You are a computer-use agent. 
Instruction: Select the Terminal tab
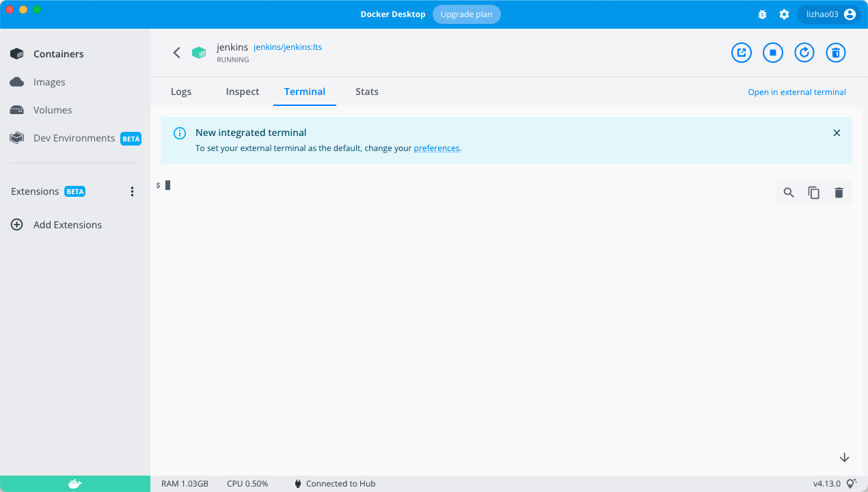pyautogui.click(x=305, y=92)
